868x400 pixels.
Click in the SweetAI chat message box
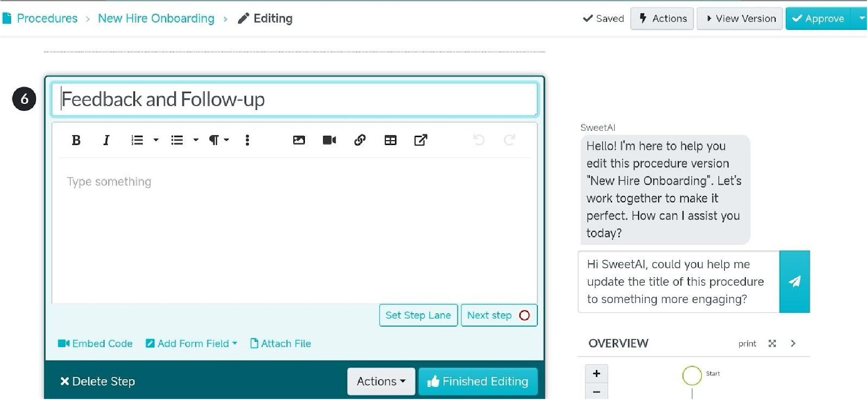679,282
